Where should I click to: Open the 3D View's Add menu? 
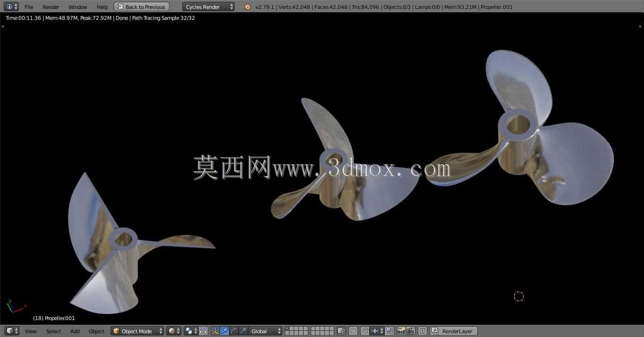coord(75,331)
